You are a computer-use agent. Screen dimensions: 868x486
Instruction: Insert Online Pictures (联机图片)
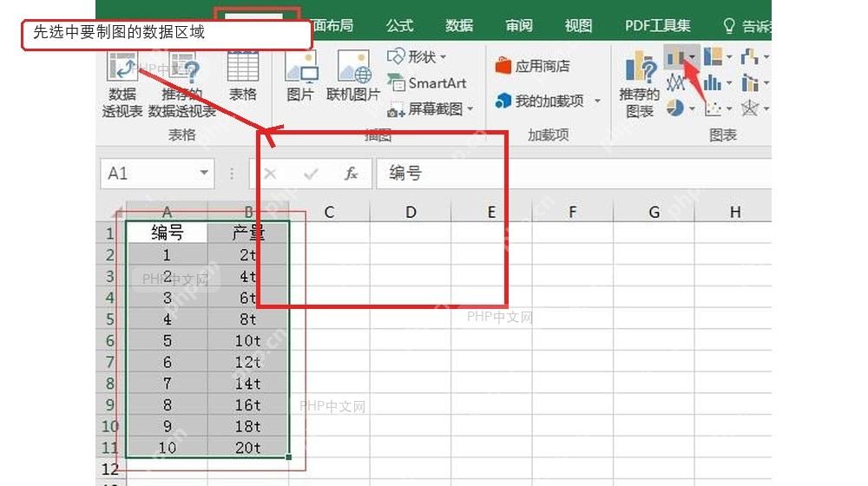(x=353, y=76)
